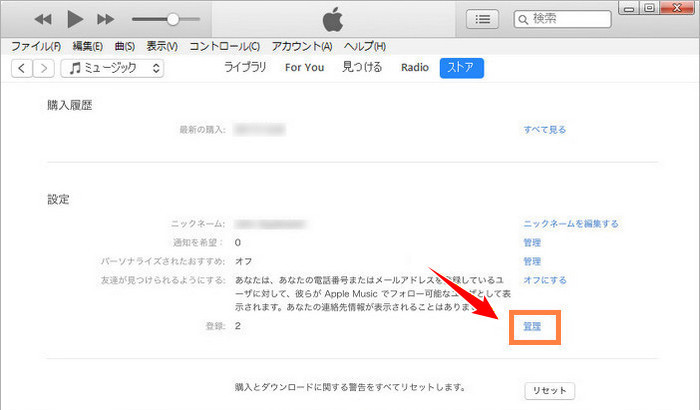Viewport: 700px width, 410px height.
Task: Select the ストア tab
Action: 462,68
